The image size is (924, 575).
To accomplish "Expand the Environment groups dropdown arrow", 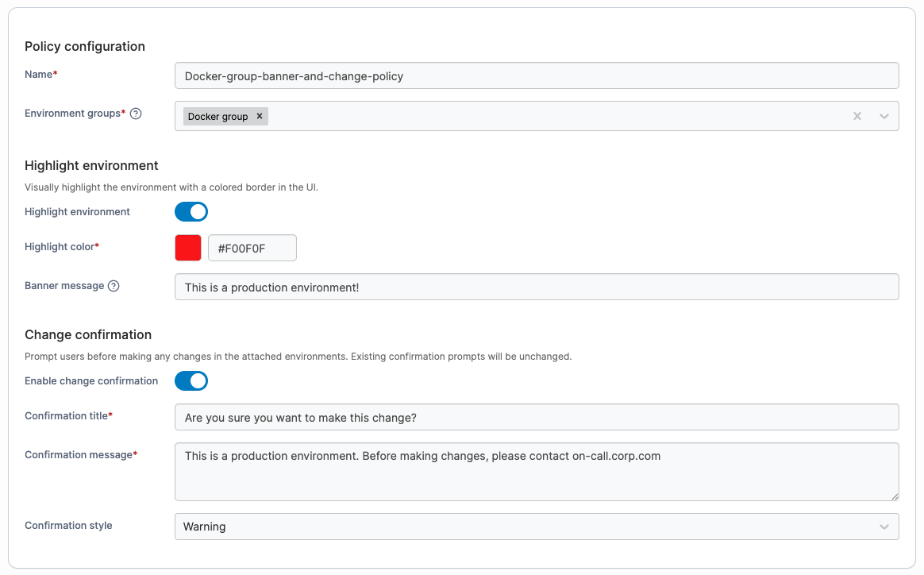I will (884, 116).
